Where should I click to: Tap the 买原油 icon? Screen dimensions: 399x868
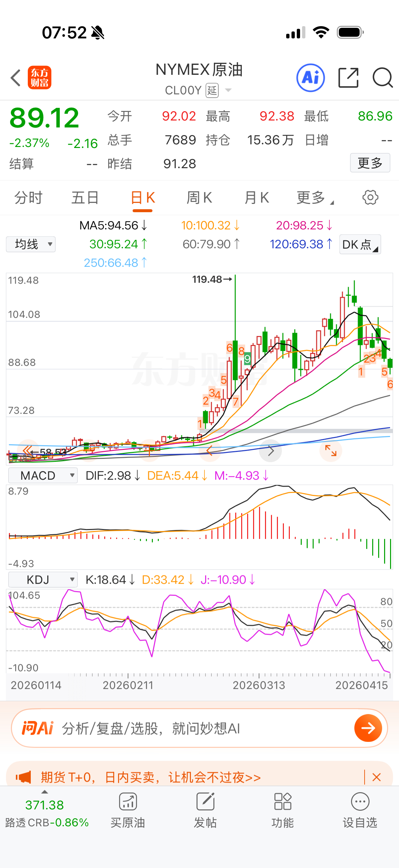point(128,801)
